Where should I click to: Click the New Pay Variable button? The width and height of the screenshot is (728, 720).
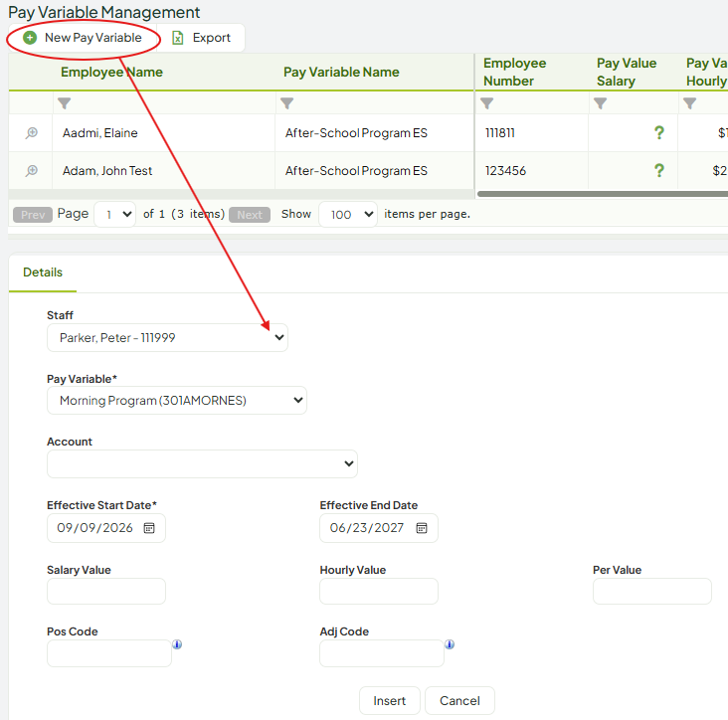(83, 38)
